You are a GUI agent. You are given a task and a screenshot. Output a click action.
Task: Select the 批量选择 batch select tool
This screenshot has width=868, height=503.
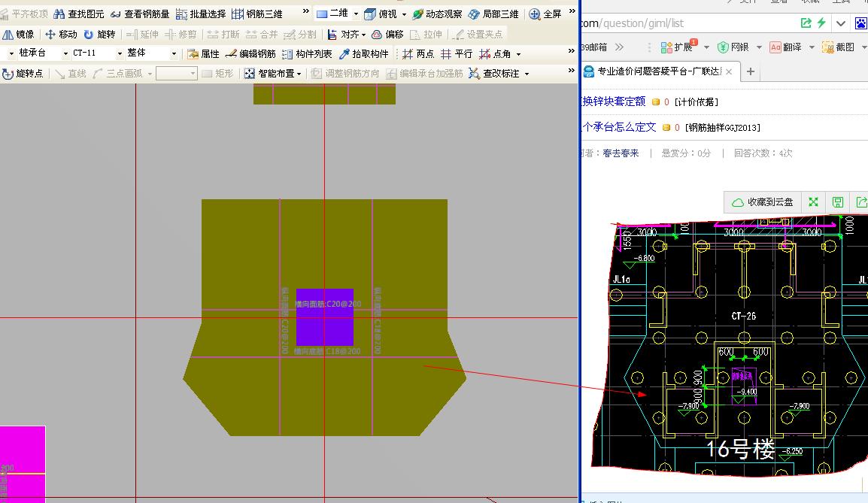click(x=200, y=14)
